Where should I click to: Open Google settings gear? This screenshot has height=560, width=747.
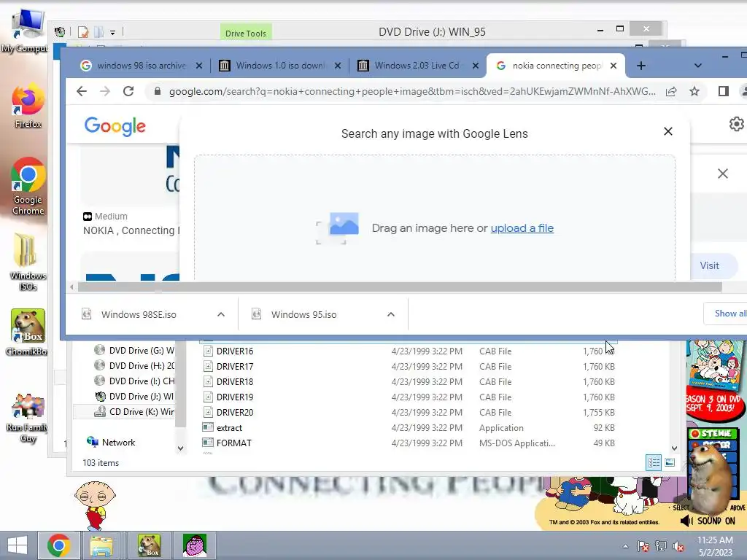[737, 124]
